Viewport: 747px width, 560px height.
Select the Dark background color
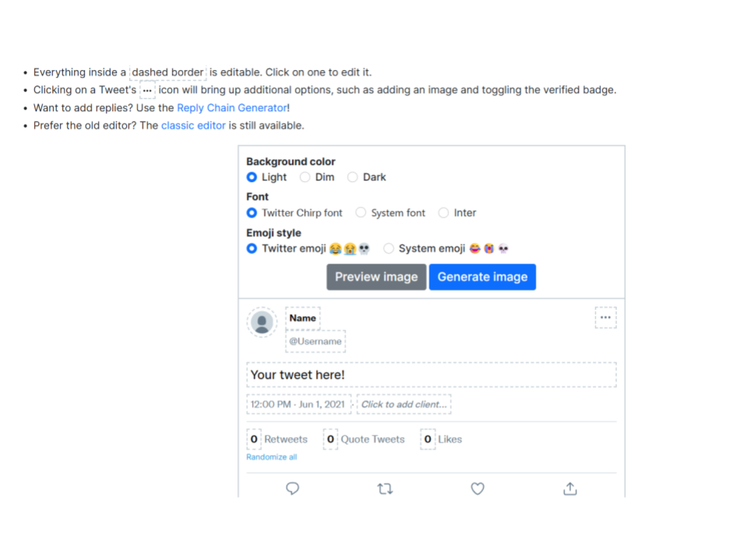pos(352,177)
